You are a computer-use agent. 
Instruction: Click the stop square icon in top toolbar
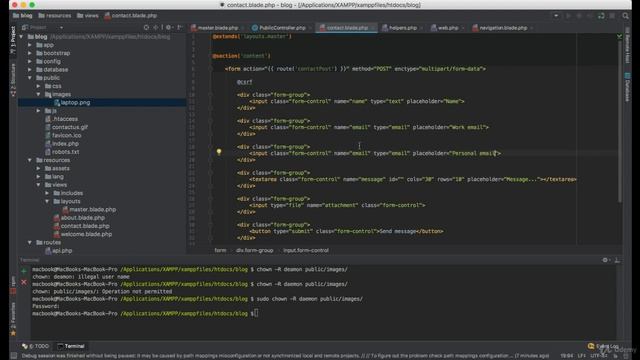click(612, 16)
